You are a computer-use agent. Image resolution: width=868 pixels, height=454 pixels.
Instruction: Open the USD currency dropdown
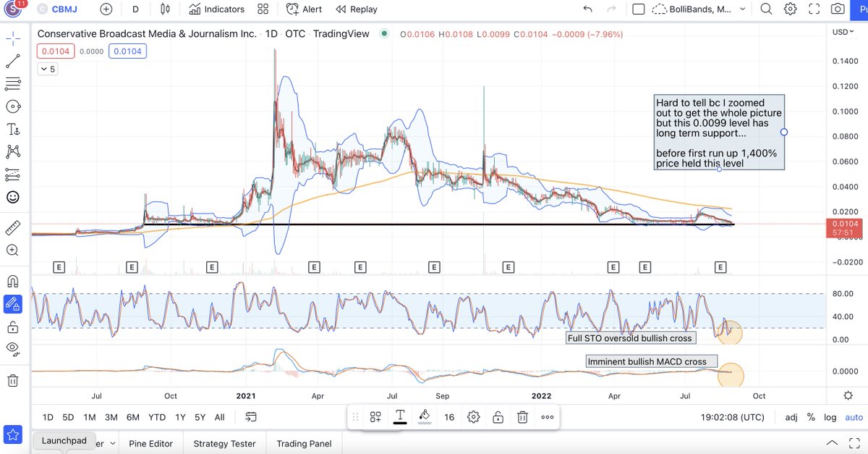click(842, 32)
